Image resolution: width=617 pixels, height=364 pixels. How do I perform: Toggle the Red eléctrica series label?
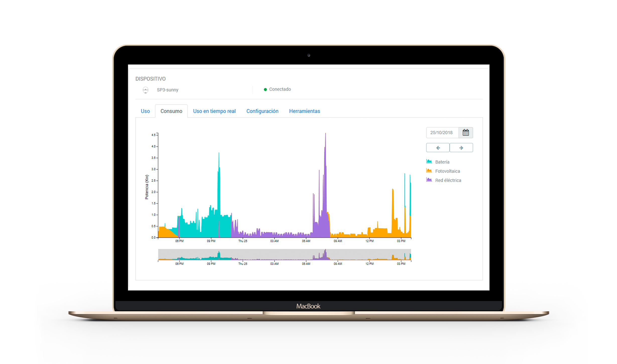tap(448, 180)
